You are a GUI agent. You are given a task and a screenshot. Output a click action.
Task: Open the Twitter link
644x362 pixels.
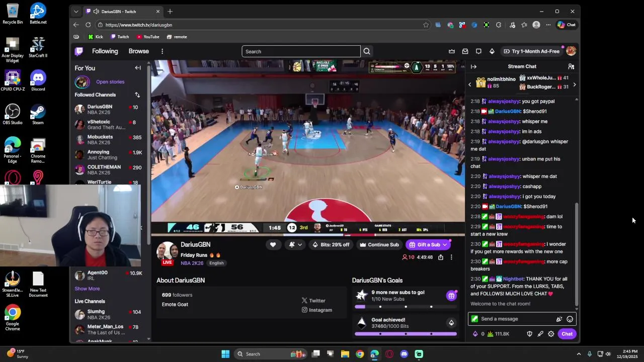313,301
